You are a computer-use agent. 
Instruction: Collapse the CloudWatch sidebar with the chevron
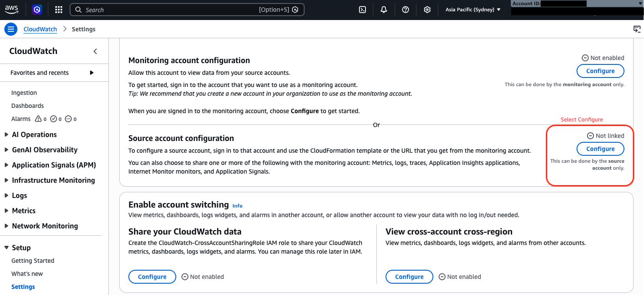click(95, 51)
